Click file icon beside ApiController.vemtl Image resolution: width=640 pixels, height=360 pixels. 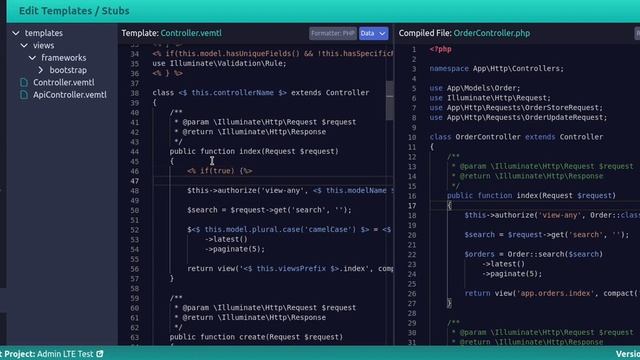pos(24,95)
